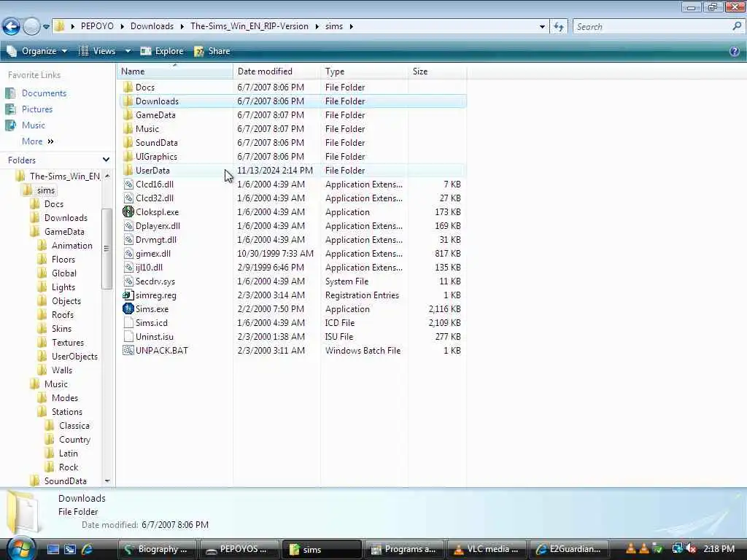
Task: Select the Clcd16.dll file icon
Action: pyautogui.click(x=128, y=184)
